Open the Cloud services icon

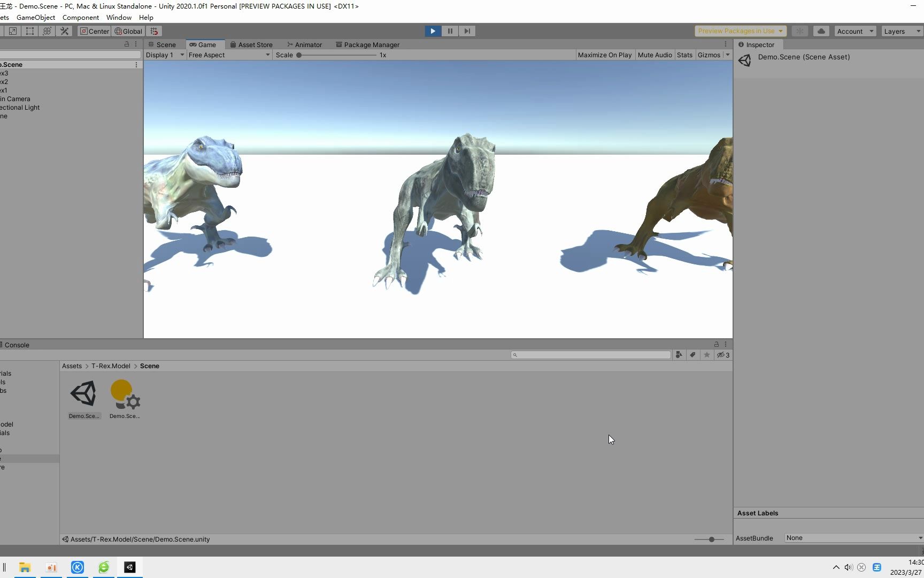821,31
